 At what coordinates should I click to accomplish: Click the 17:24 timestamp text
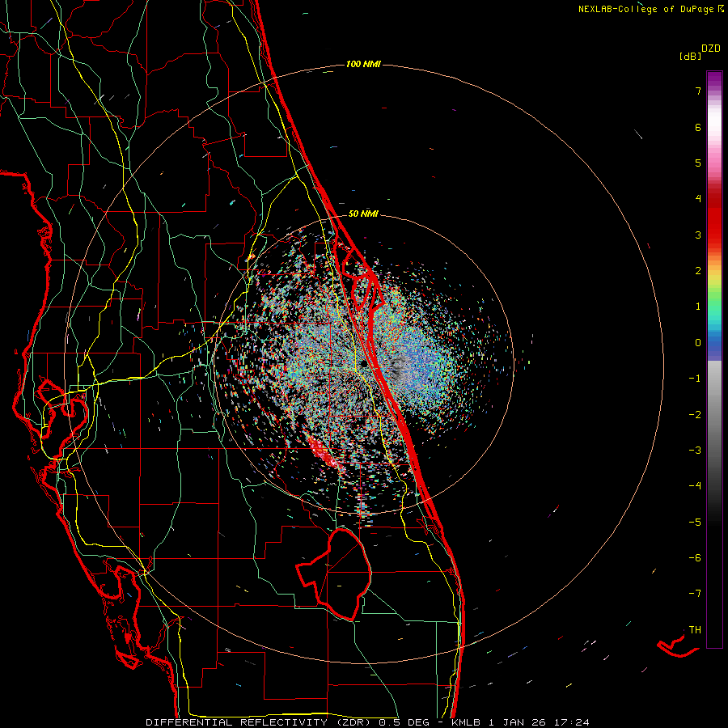(x=572, y=722)
